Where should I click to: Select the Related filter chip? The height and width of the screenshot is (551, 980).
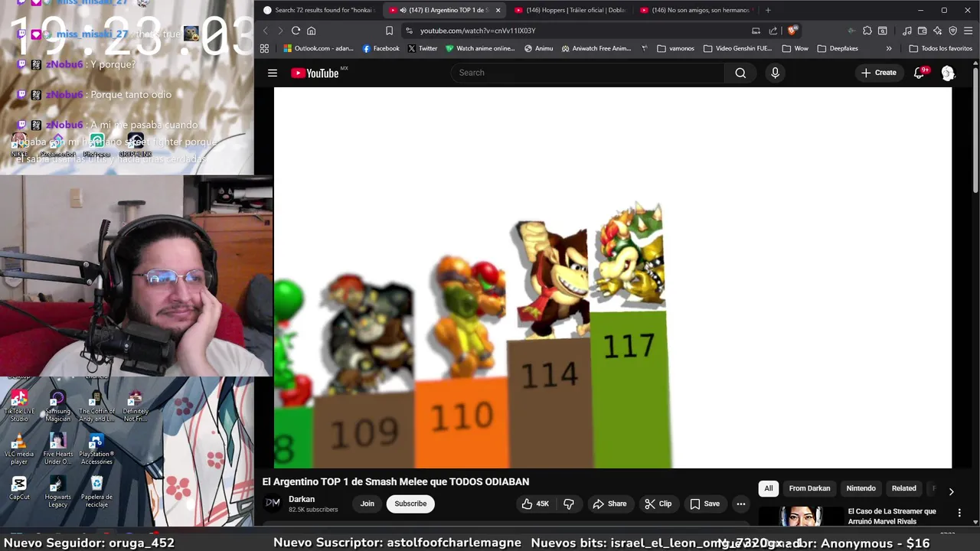tap(903, 488)
